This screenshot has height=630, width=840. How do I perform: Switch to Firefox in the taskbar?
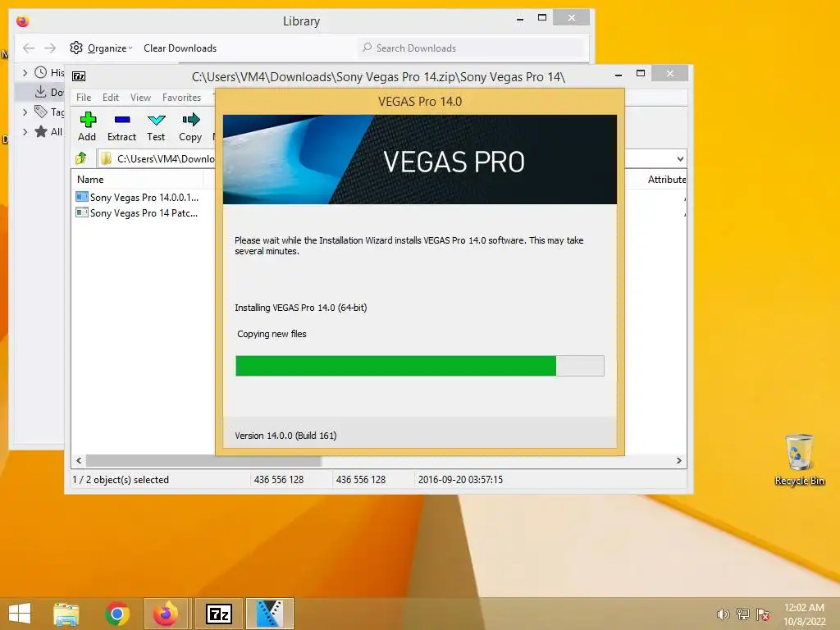[166, 614]
